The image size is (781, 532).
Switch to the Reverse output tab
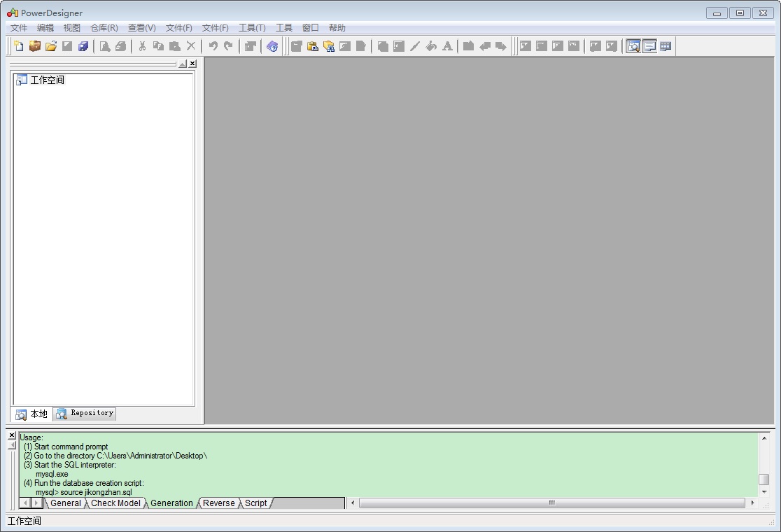pos(218,503)
